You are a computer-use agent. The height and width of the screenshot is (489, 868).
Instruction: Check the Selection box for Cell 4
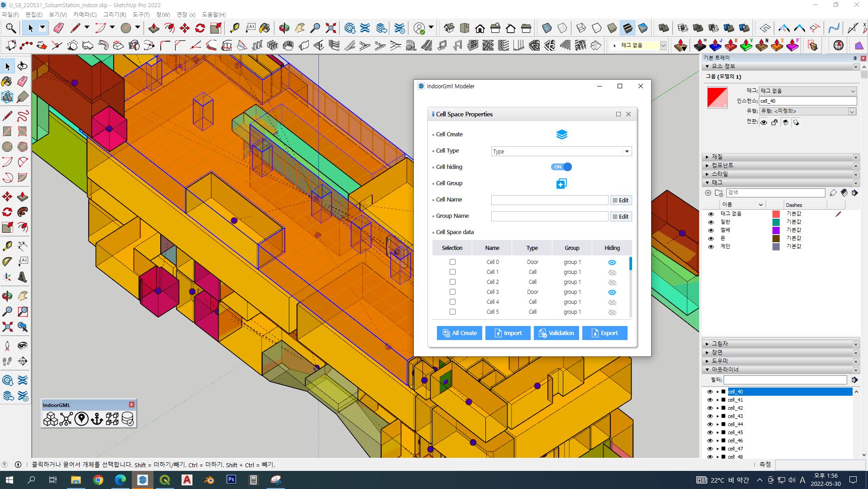[x=452, y=302]
